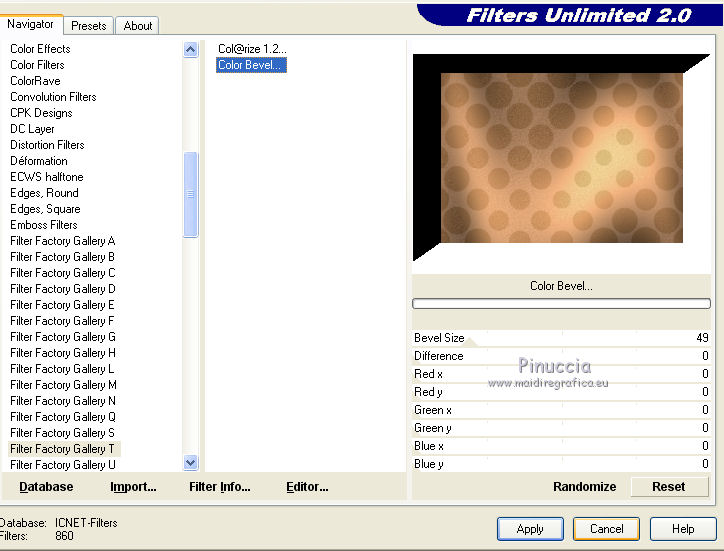Open the filter Editor...
The image size is (724, 551).
(307, 487)
